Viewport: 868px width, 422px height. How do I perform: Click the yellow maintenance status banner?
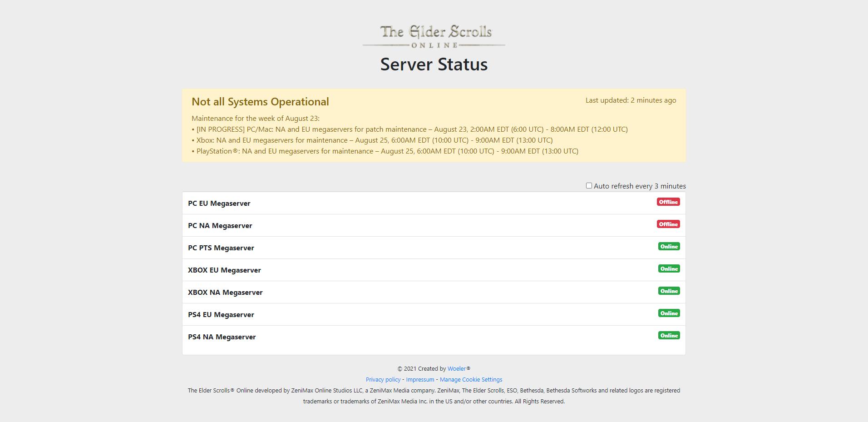coord(434,125)
